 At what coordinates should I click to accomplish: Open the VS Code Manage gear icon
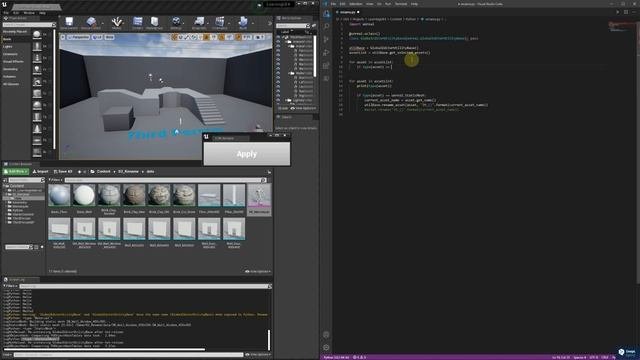coord(326,347)
